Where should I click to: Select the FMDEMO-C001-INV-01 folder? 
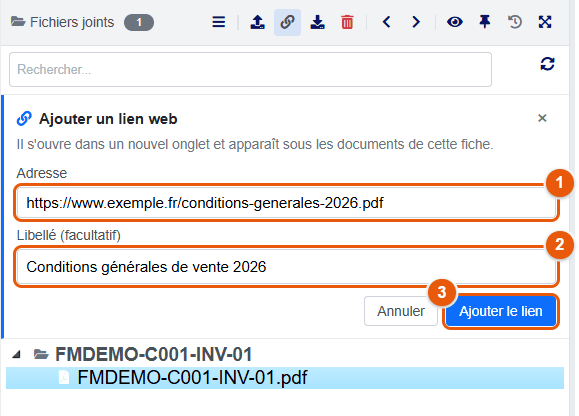click(154, 354)
